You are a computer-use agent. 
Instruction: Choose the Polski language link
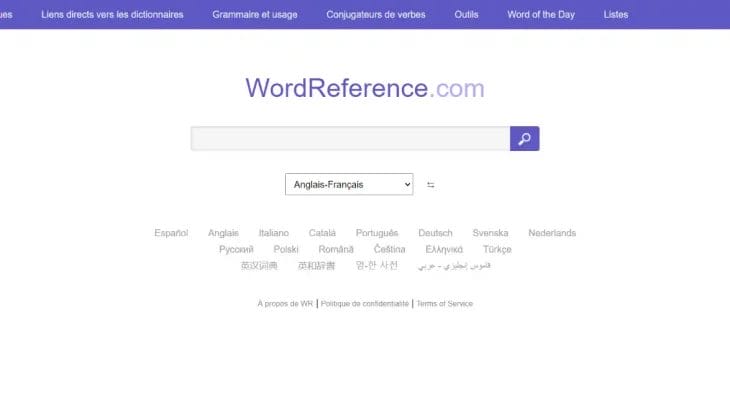tap(286, 249)
